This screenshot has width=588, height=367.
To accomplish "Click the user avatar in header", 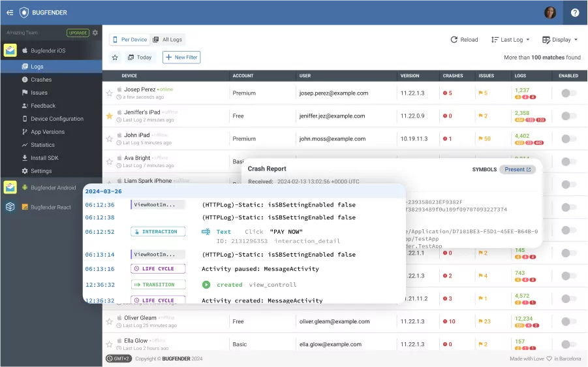I will [x=550, y=12].
